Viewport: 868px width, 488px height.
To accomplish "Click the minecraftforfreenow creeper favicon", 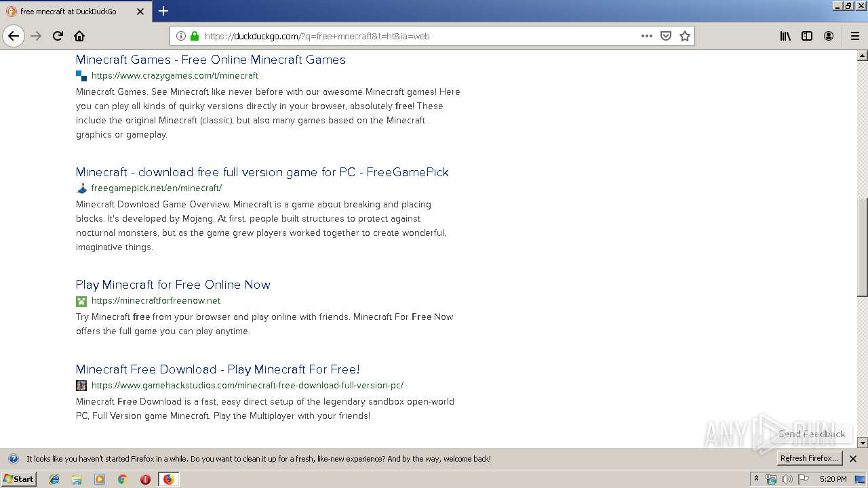I will [x=81, y=301].
